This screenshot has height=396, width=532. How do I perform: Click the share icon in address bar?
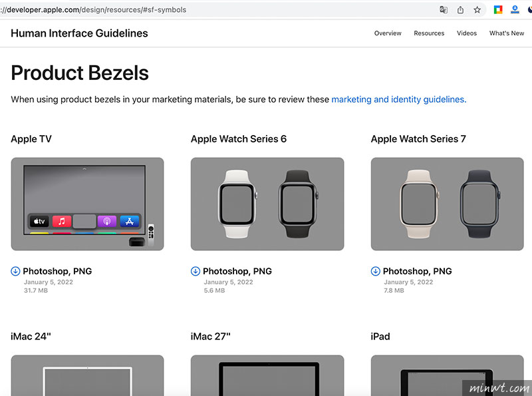(x=460, y=10)
